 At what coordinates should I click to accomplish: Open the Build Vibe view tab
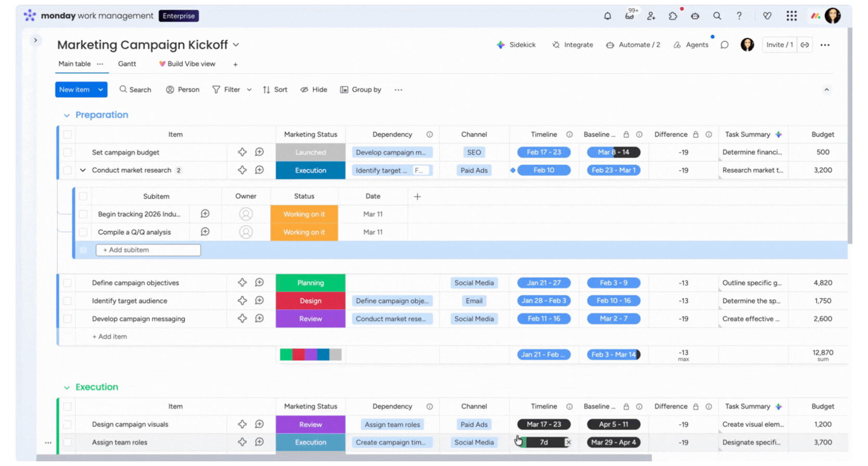click(x=187, y=64)
